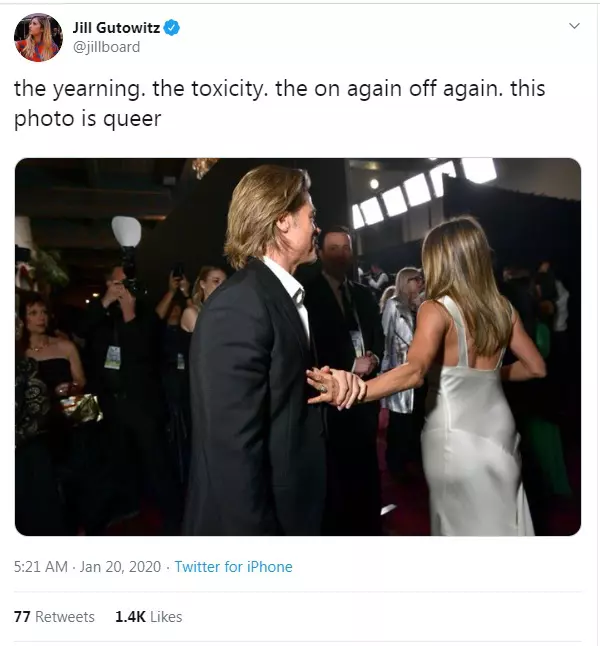Screen dimensions: 600x646
Task: Open the Twitter for iPhone source link
Action: click(233, 567)
